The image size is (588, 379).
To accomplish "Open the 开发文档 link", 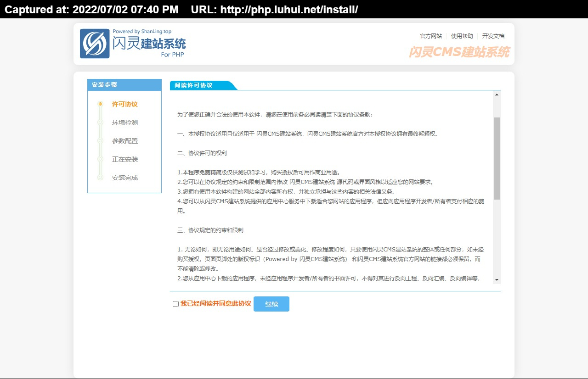I will [493, 36].
